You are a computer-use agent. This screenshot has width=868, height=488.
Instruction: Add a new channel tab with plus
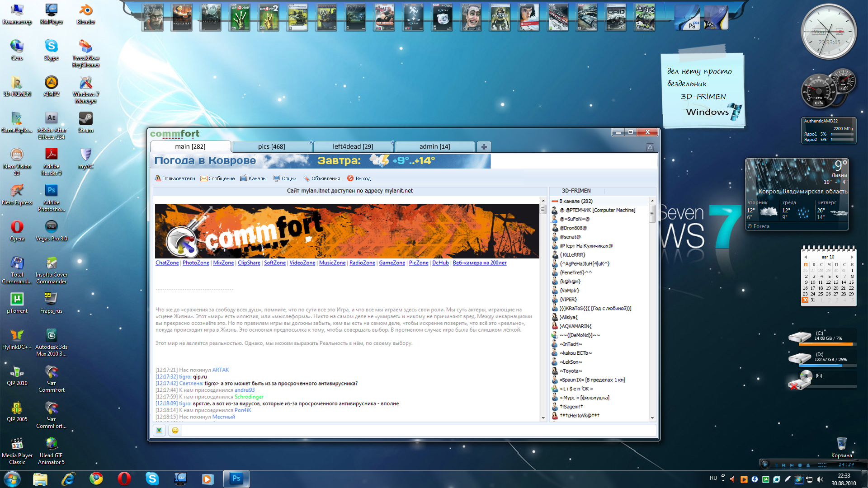(x=484, y=147)
